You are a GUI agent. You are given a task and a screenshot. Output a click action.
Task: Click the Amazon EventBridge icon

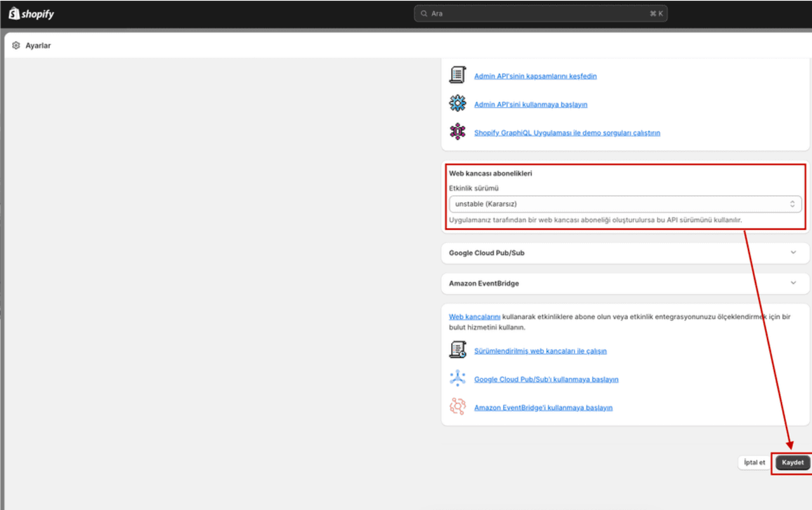pos(457,407)
